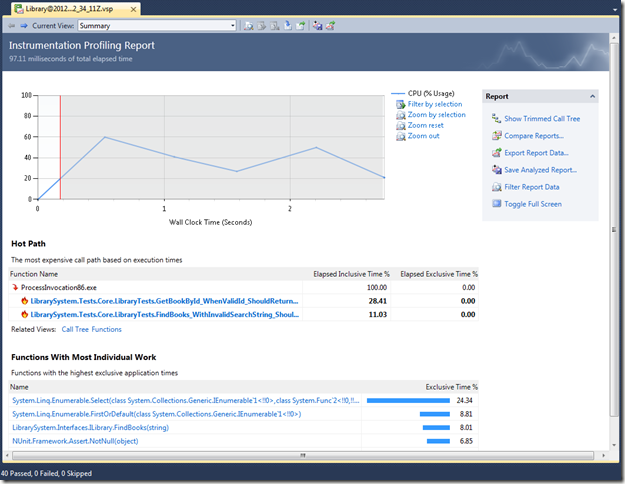
Task: Click the Toggle Full Screen link
Action: click(533, 204)
